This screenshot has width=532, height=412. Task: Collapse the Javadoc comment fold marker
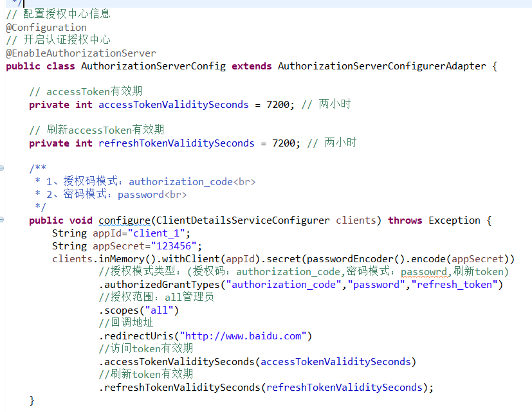pos(1,168)
